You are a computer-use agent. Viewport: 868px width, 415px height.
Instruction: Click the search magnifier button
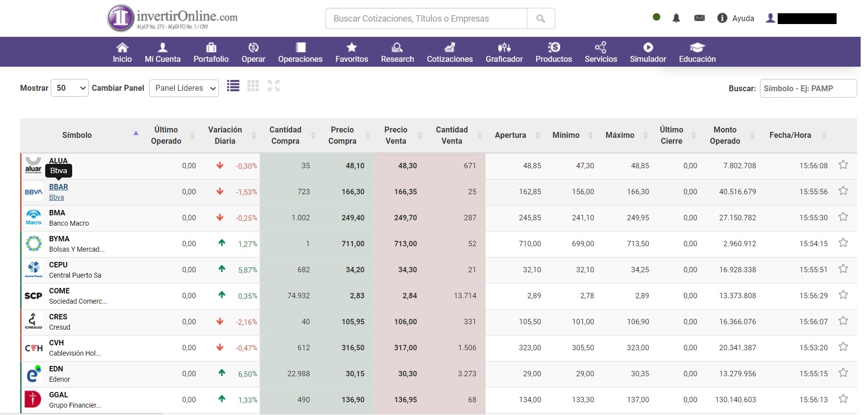[541, 19]
